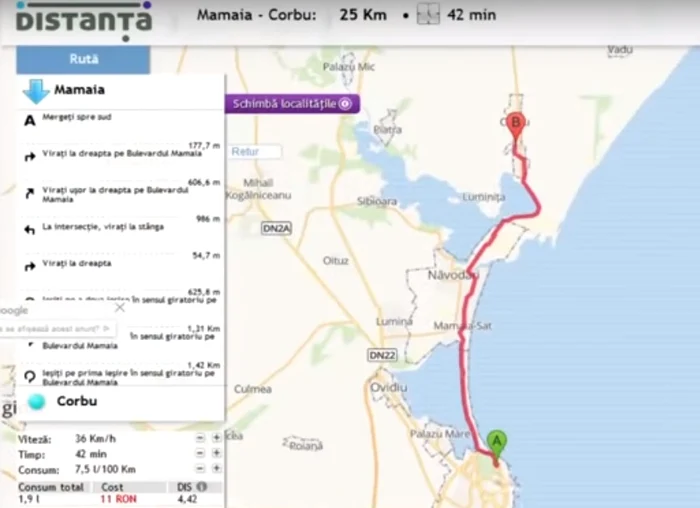Image resolution: width=700 pixels, height=508 pixels.
Task: Close the Google ad popup
Action: [119, 308]
